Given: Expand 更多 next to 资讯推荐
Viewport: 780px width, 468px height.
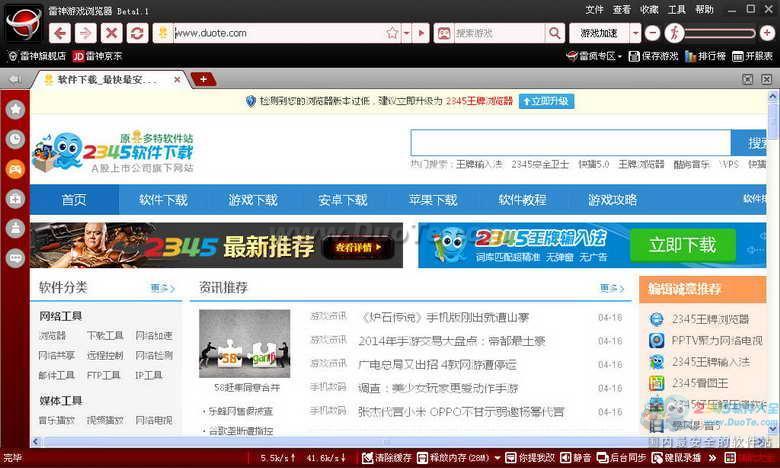Looking at the screenshot, I should 612,288.
